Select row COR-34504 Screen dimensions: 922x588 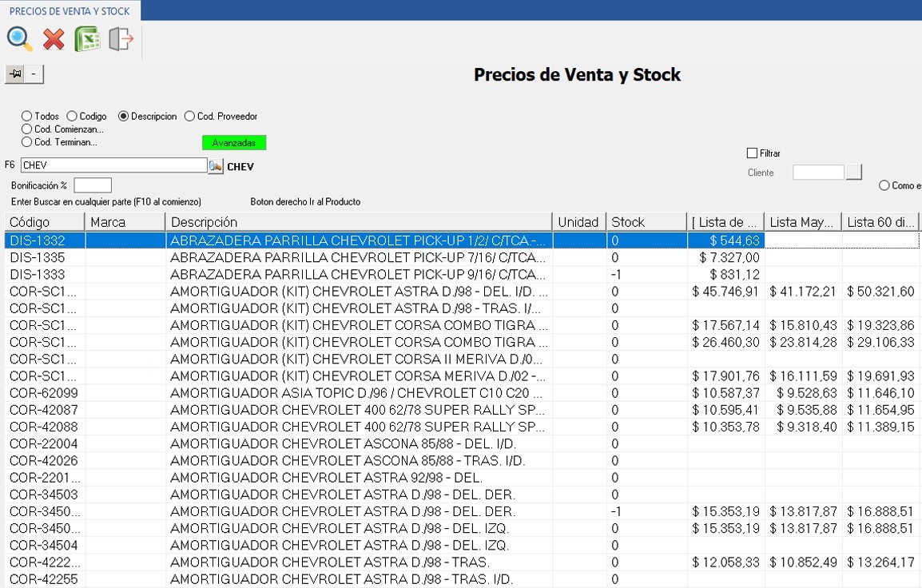[462, 546]
